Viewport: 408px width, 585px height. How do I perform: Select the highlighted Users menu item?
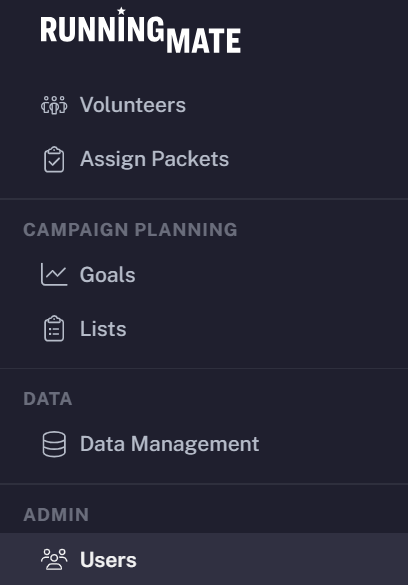(x=204, y=560)
